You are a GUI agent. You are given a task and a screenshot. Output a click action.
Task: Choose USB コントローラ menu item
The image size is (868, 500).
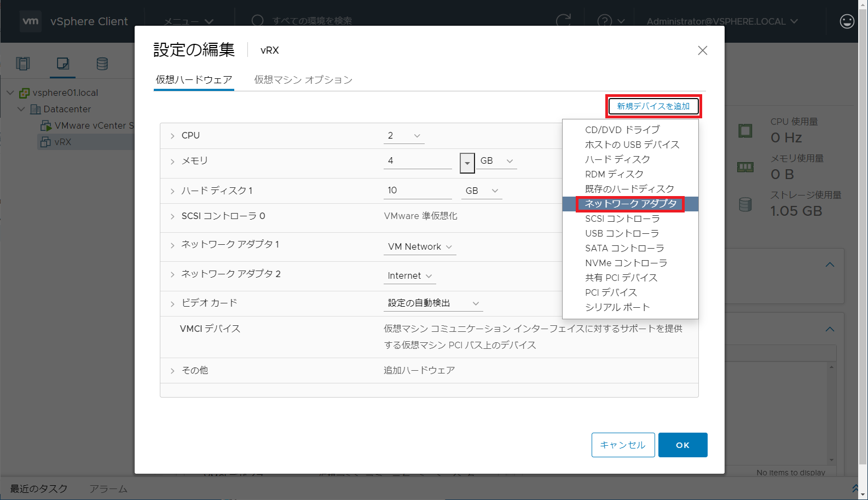click(630, 233)
